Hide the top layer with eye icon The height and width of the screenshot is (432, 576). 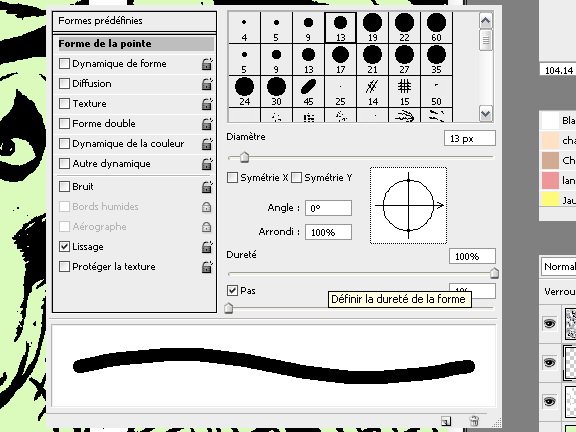tap(550, 324)
